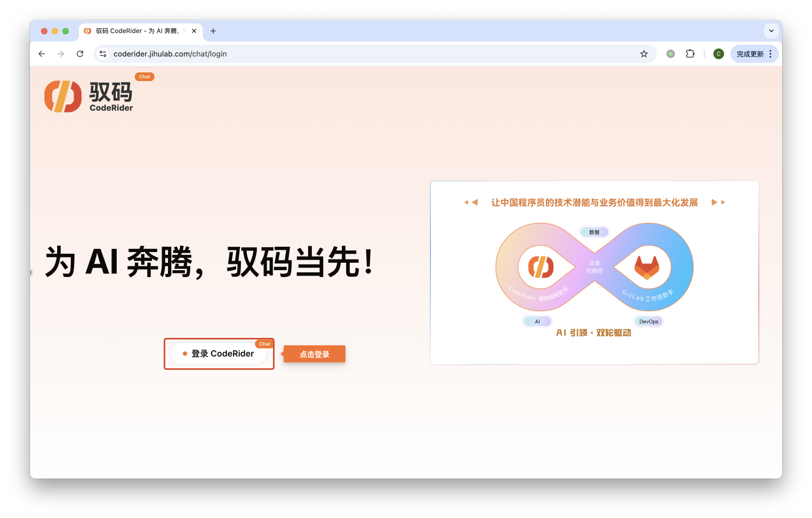Click the red macOS close window button
The width and height of the screenshot is (812, 518).
(44, 31)
